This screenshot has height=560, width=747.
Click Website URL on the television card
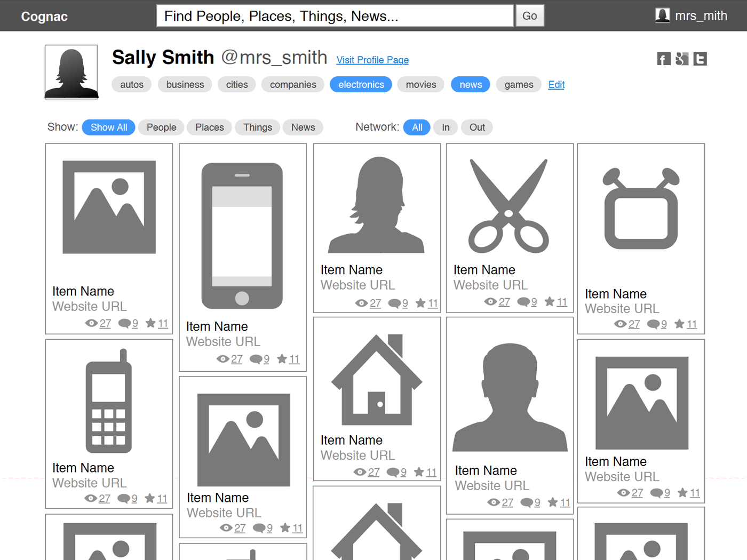click(x=622, y=309)
